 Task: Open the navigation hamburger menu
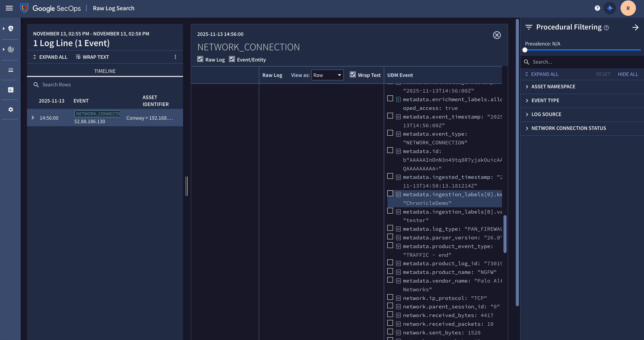pos(9,8)
